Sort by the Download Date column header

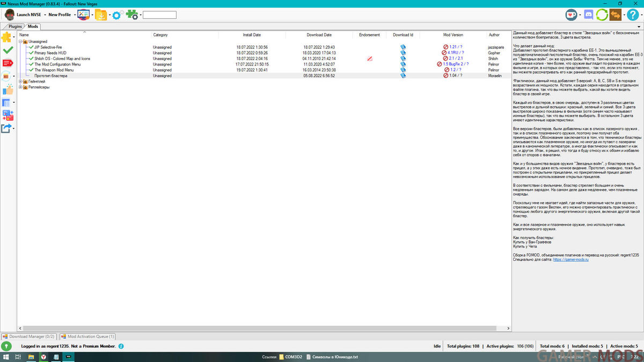(x=319, y=35)
